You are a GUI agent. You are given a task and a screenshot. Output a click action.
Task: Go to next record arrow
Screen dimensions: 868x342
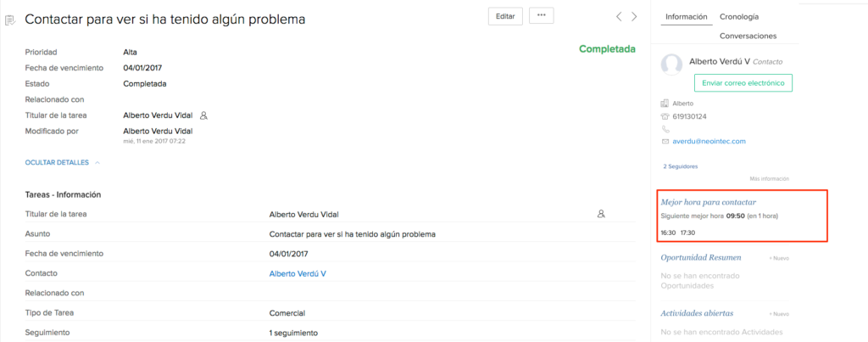[x=634, y=17]
